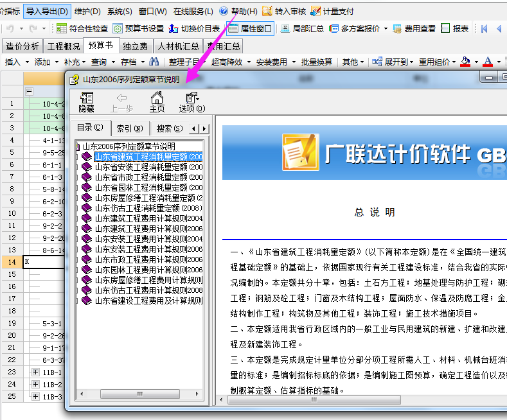
Task: Select 山东省园林工程消耗量定额 book
Action: (x=148, y=188)
